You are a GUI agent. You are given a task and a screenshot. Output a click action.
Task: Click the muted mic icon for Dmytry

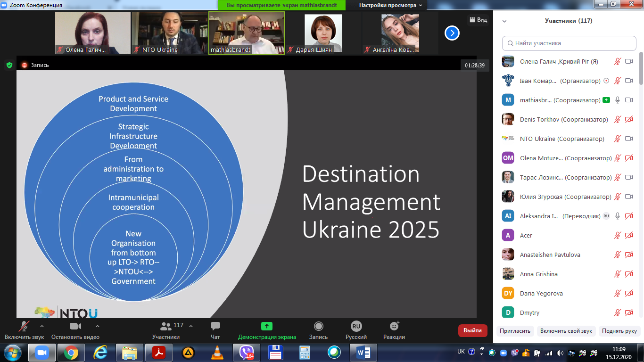point(618,313)
